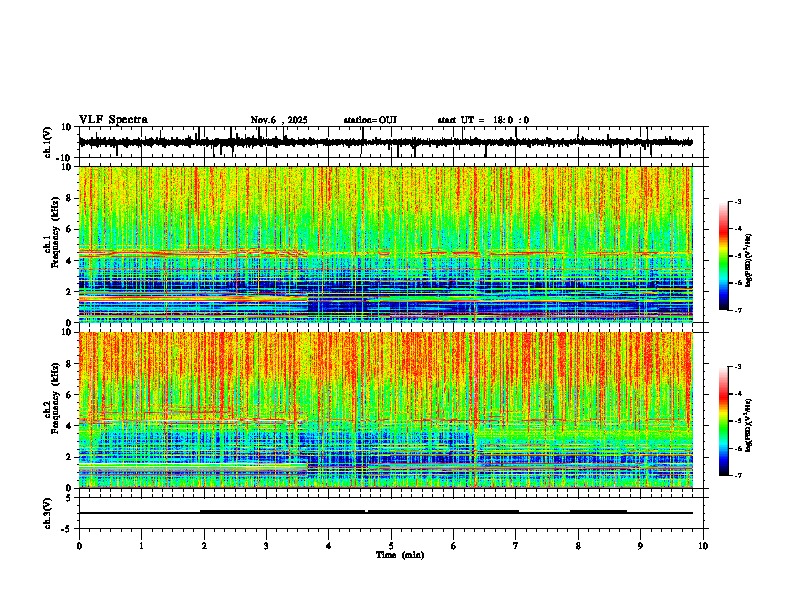Click the "5" tick on the time axis
The width and height of the screenshot is (792, 612).
[391, 546]
